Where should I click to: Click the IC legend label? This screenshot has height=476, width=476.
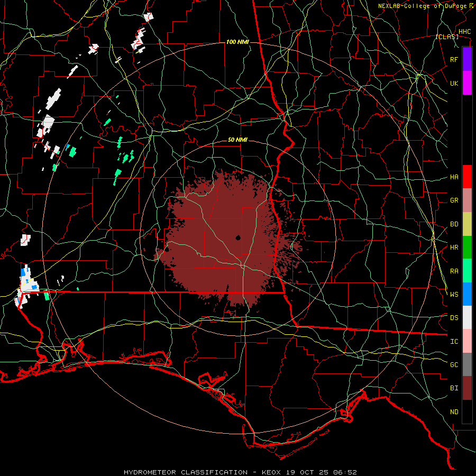(454, 342)
